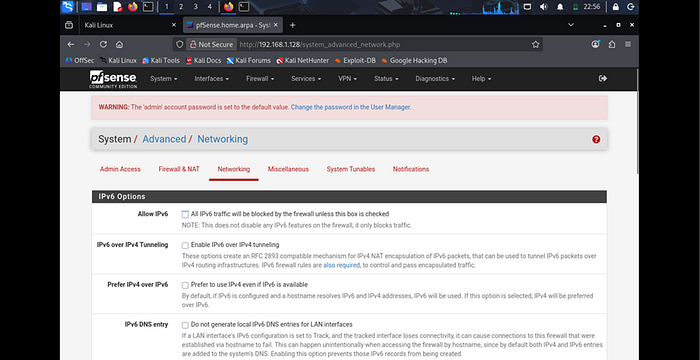The height and width of the screenshot is (360, 700).
Task: Expand the Help menu
Action: pyautogui.click(x=481, y=79)
